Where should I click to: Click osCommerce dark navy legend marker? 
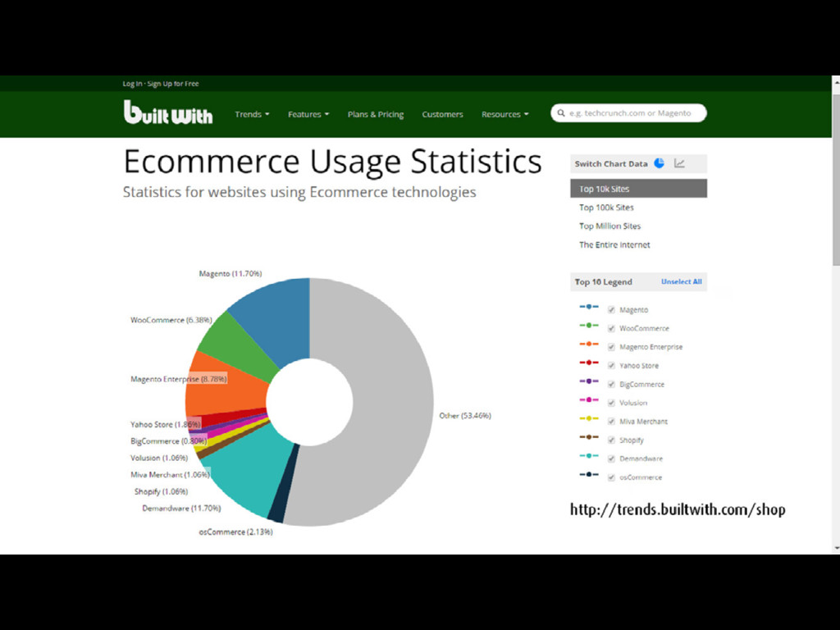point(589,475)
